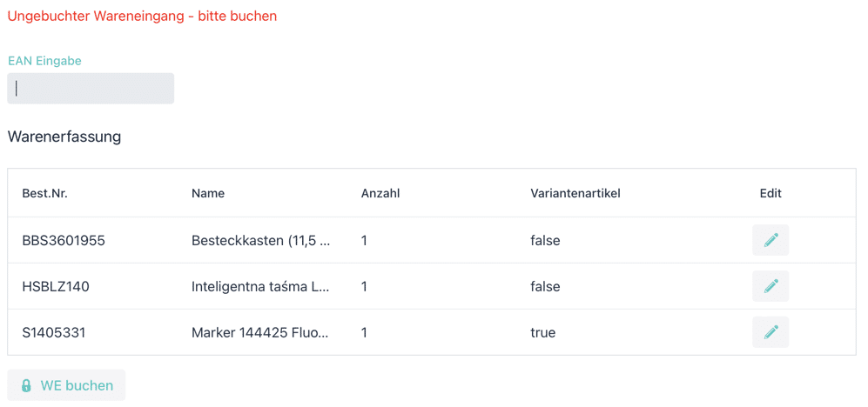Click the red Ungebuchter Wareneingang notice
Image resolution: width=868 pixels, height=407 pixels.
click(142, 16)
